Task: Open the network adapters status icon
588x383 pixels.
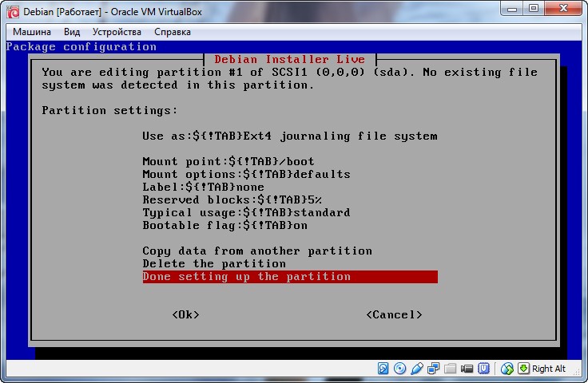Action: [433, 369]
